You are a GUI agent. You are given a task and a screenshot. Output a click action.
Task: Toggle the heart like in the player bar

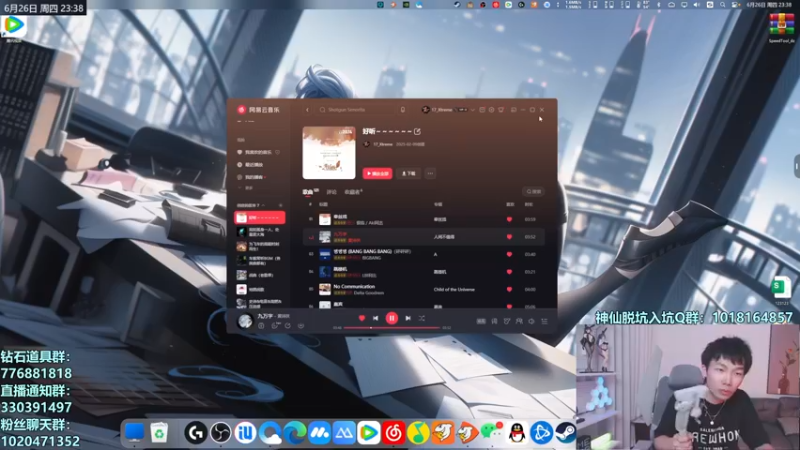click(362, 318)
